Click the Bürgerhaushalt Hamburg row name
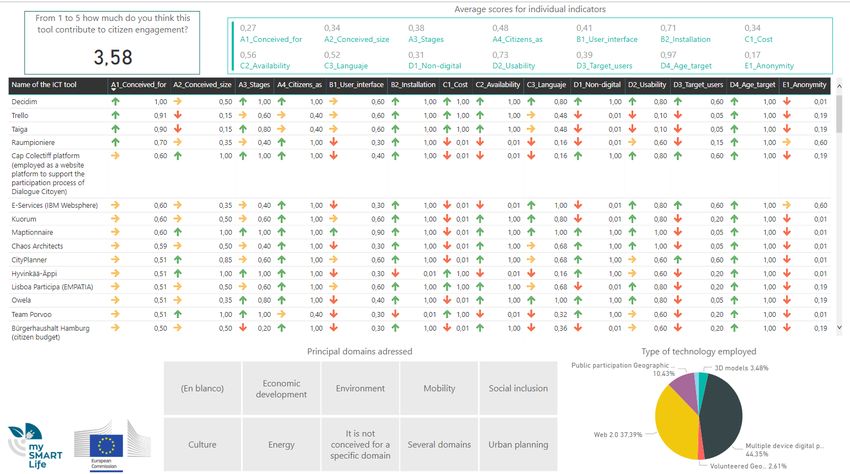Viewport: 850px width, 474px height. [x=50, y=332]
